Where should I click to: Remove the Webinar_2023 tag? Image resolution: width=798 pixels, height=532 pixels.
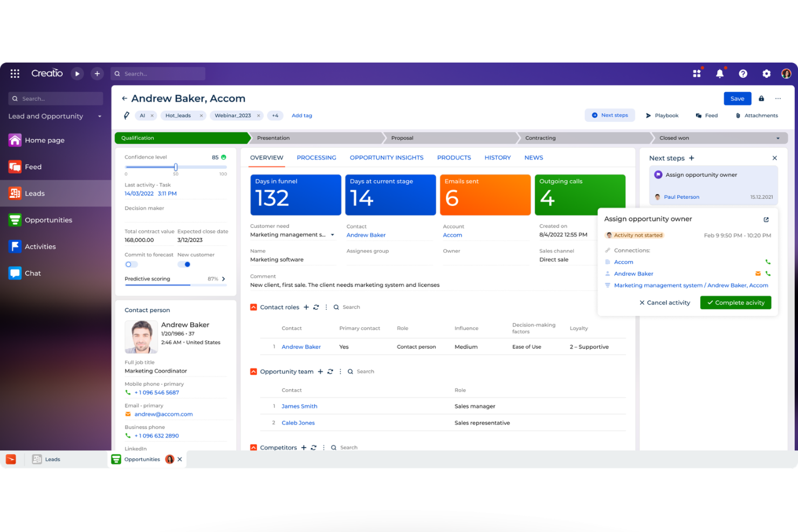point(258,115)
